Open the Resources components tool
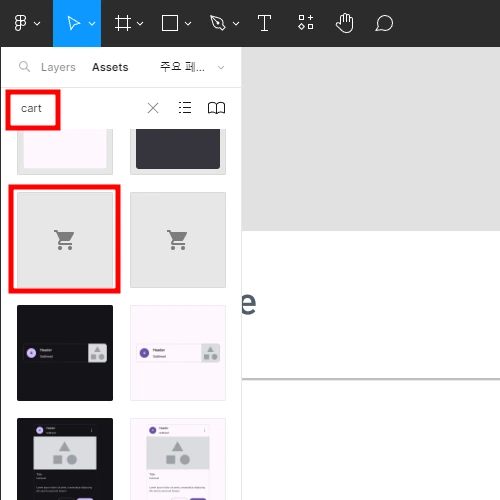 306,22
